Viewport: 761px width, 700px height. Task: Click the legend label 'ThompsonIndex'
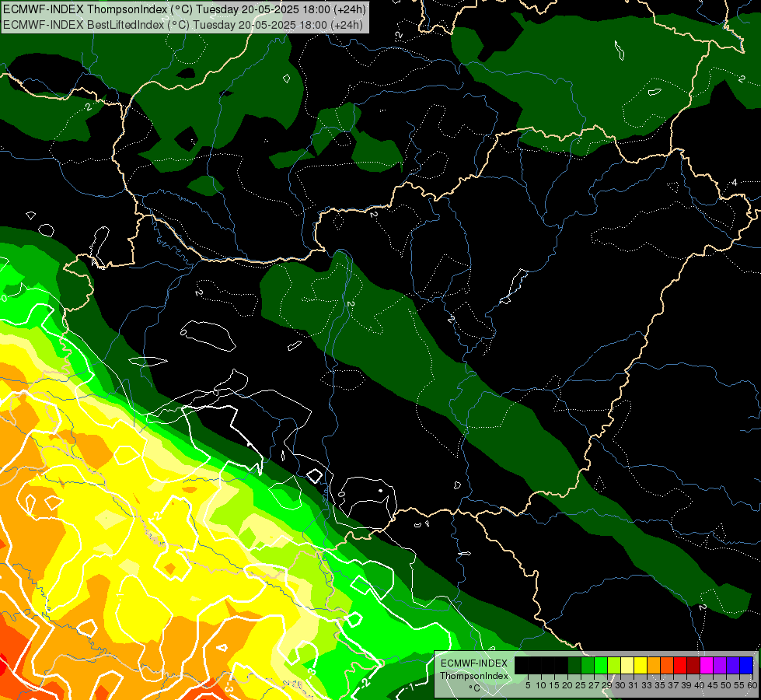474,676
